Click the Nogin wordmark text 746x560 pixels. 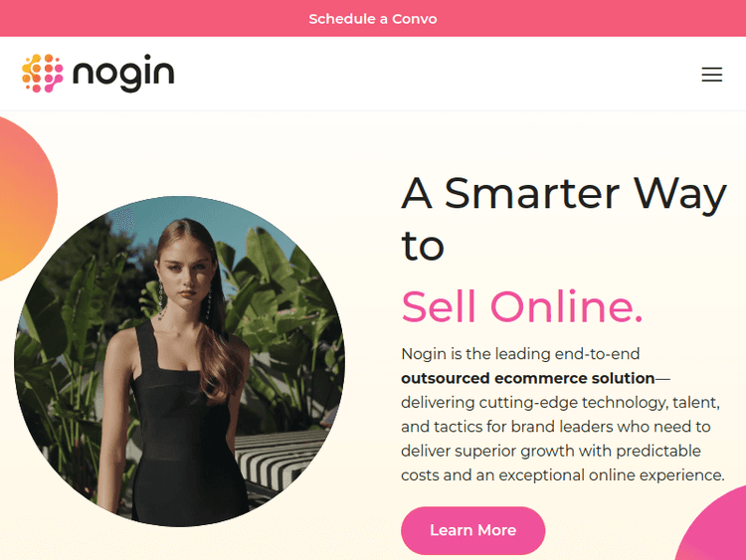coord(123,73)
